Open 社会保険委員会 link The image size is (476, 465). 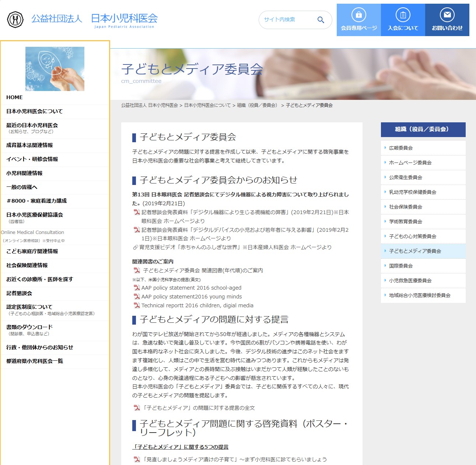coord(423,207)
